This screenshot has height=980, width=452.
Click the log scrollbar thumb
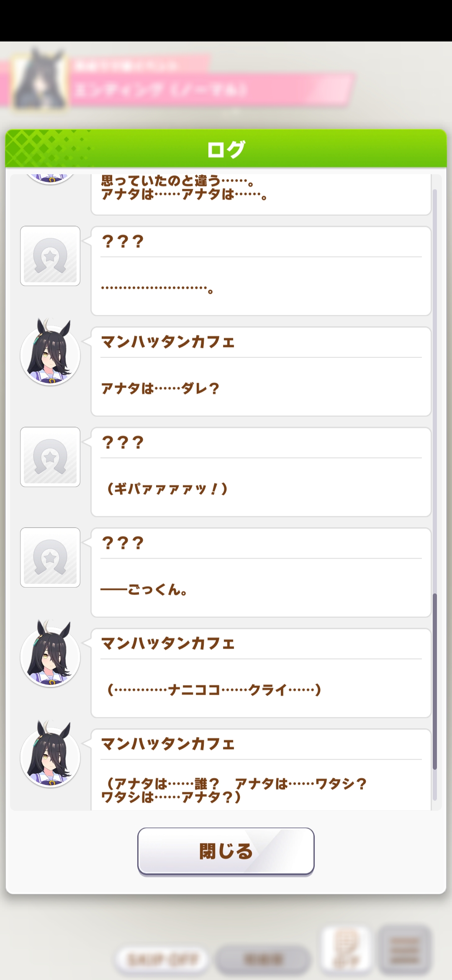pos(435,681)
